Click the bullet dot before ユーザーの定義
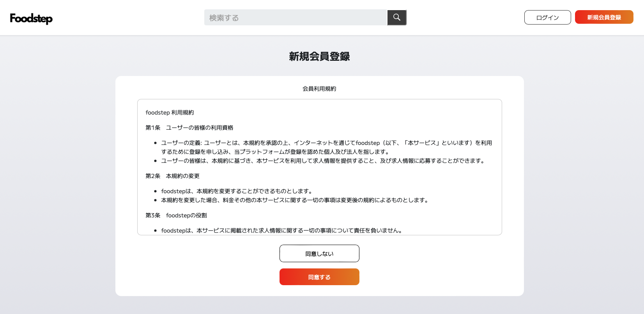The width and height of the screenshot is (644, 314). click(155, 143)
